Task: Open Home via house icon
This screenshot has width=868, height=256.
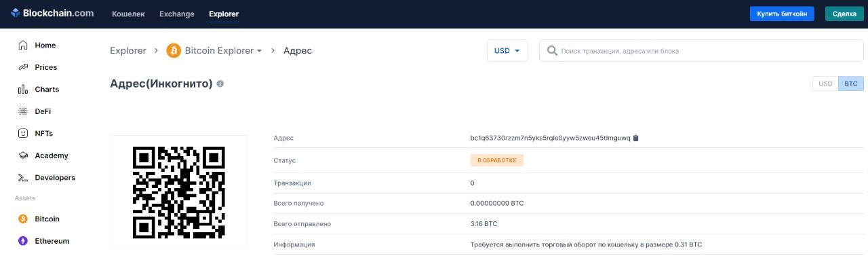Action: click(x=23, y=45)
